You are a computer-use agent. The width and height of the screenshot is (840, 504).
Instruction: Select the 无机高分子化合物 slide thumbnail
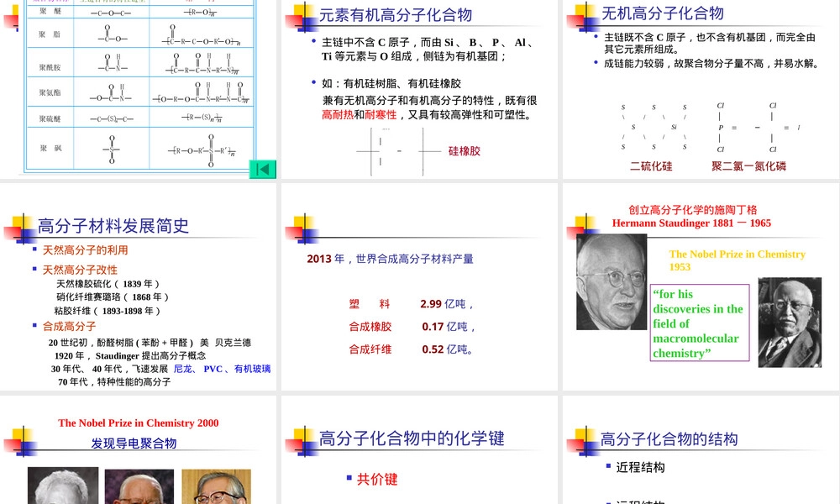click(701, 89)
